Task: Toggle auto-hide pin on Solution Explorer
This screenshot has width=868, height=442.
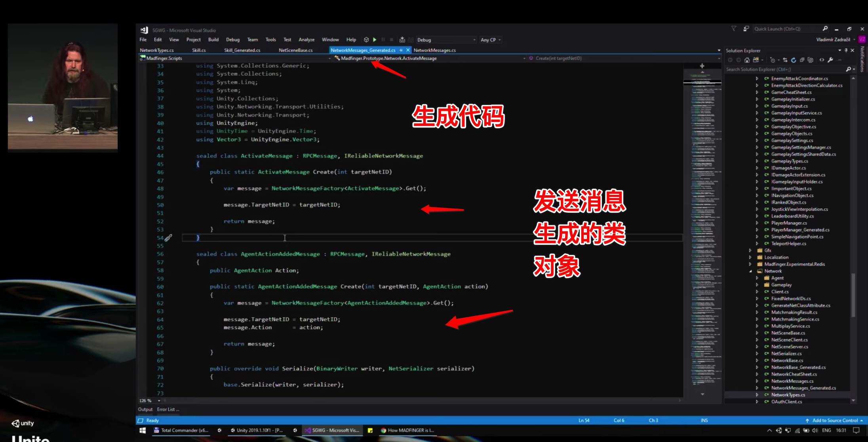Action: click(846, 50)
